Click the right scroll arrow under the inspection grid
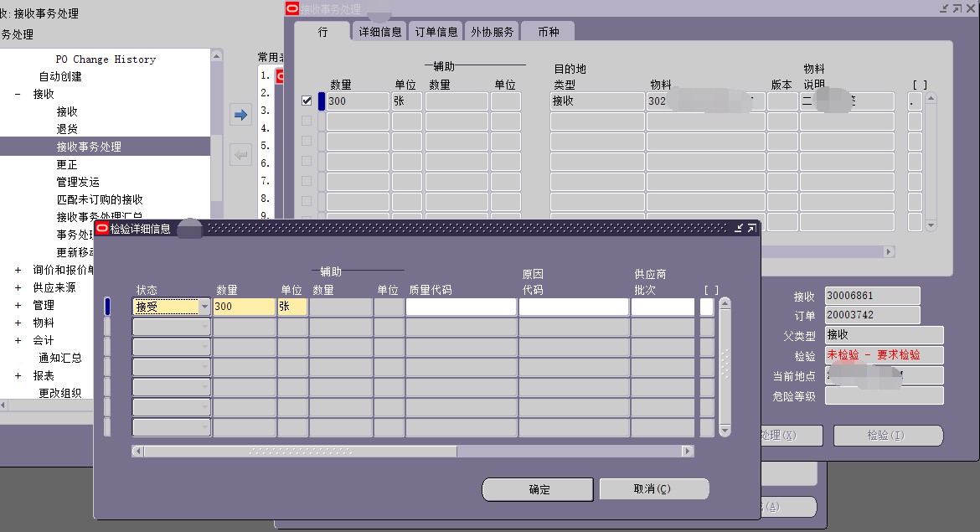 coord(688,452)
